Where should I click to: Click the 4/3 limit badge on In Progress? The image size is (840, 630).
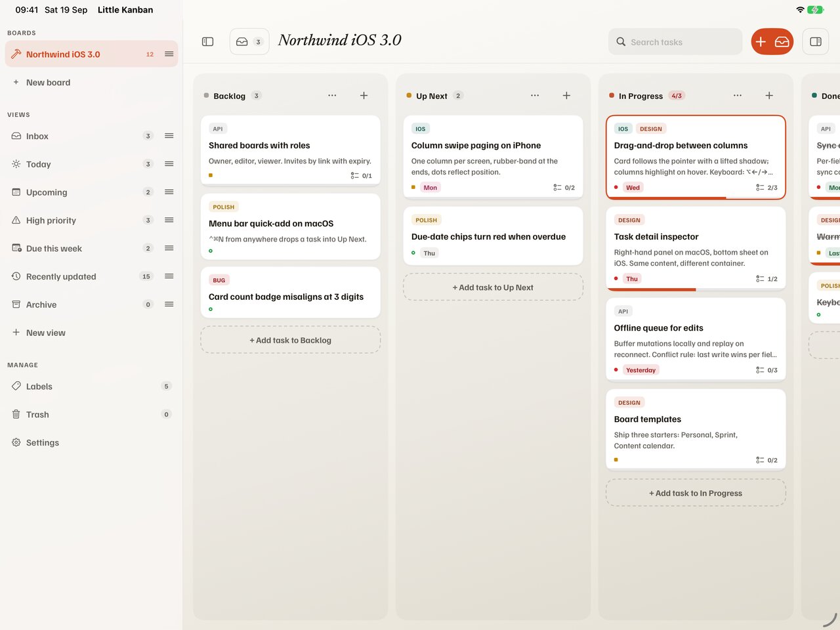(677, 96)
